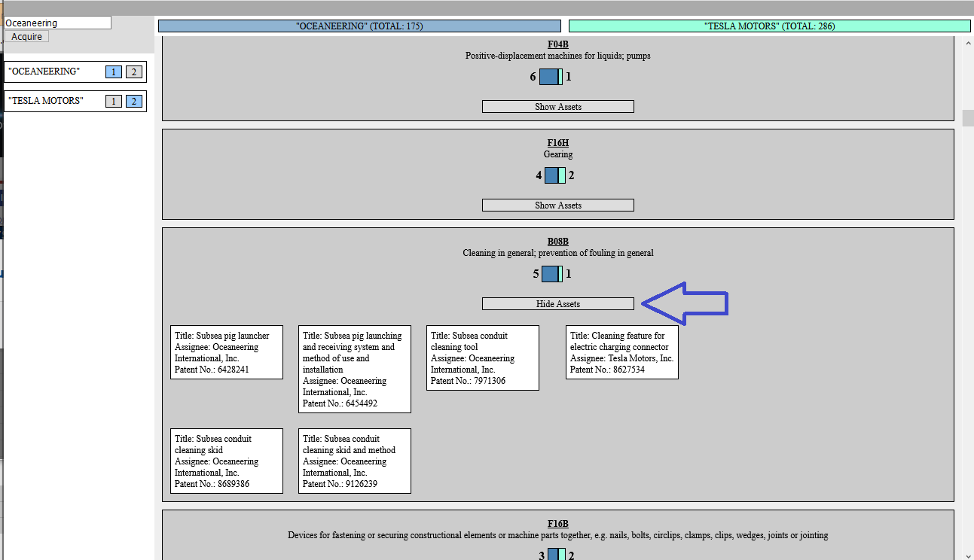The height and width of the screenshot is (560, 974).
Task: Click the F16H ratio bar 4 to 2
Action: click(x=555, y=175)
